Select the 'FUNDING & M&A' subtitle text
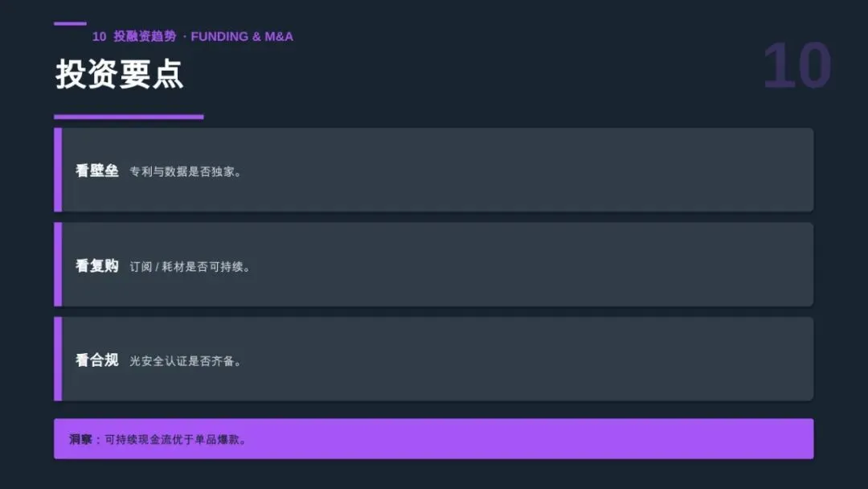Image resolution: width=868 pixels, height=489 pixels. click(x=242, y=36)
